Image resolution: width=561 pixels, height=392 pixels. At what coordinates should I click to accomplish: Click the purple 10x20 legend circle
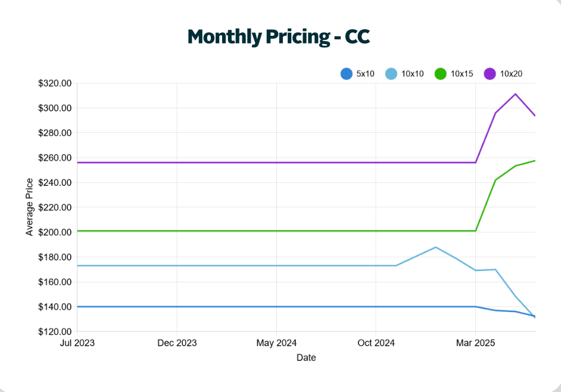(490, 74)
